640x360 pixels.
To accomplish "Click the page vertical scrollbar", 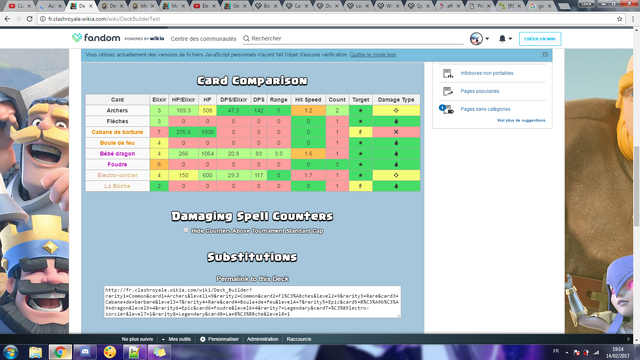I will (x=636, y=186).
